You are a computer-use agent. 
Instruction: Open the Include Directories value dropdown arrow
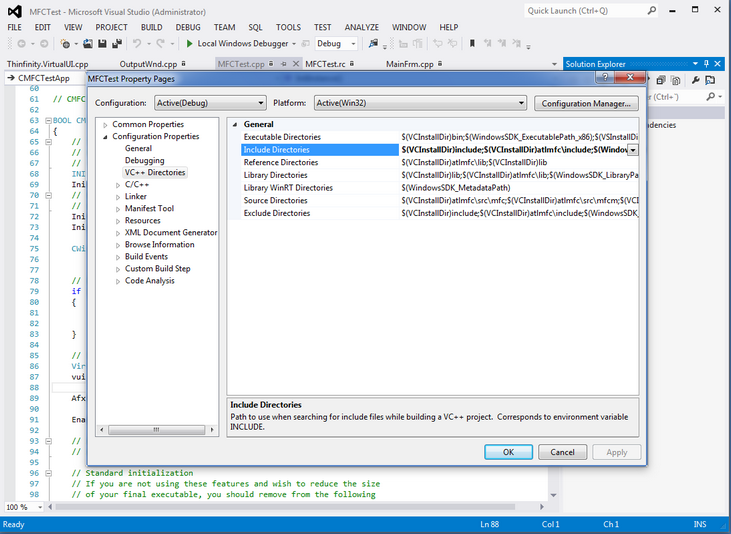(633, 150)
